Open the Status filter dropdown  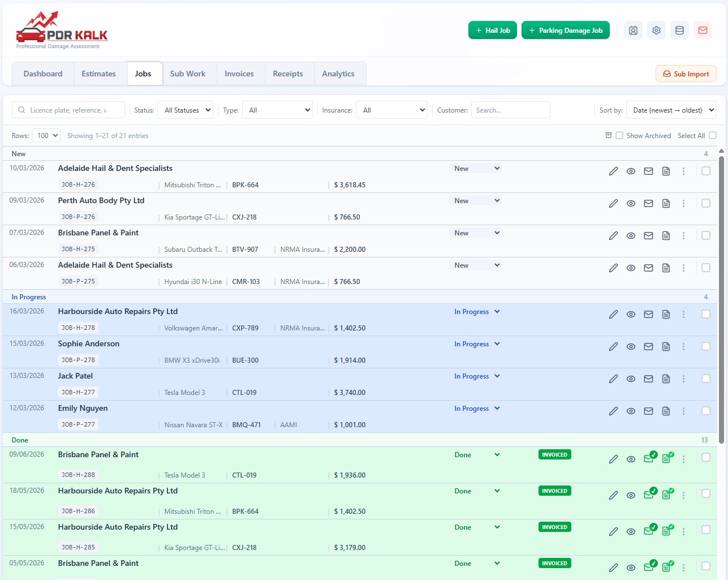click(x=186, y=110)
